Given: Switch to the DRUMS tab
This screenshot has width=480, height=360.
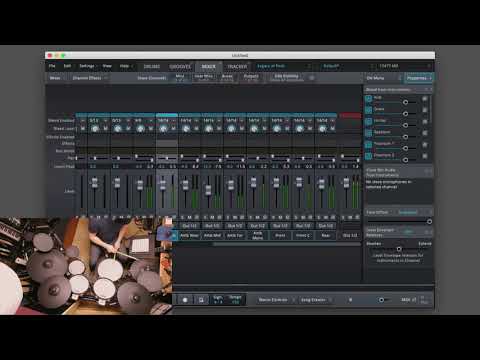Looking at the screenshot, I should point(152,66).
